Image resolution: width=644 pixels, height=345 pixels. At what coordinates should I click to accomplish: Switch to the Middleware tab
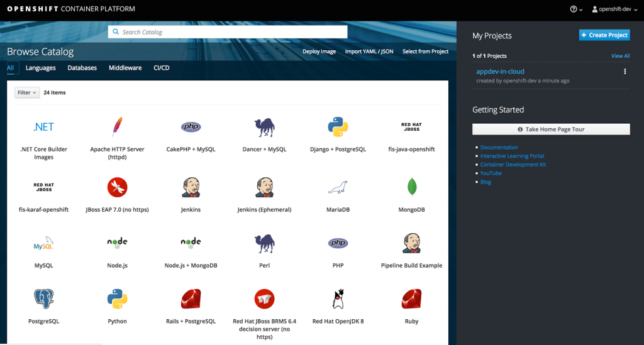pyautogui.click(x=125, y=68)
